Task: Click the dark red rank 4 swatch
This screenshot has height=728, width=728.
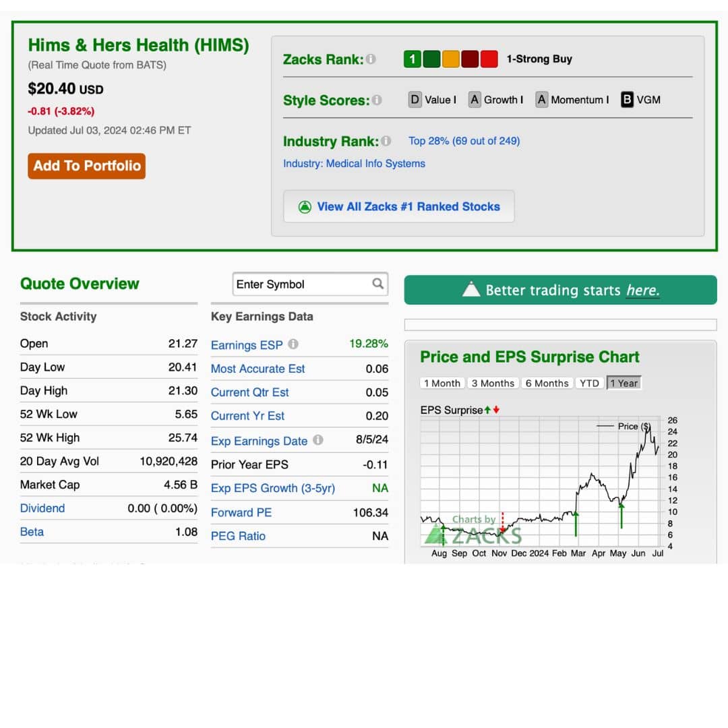Action: tap(470, 59)
